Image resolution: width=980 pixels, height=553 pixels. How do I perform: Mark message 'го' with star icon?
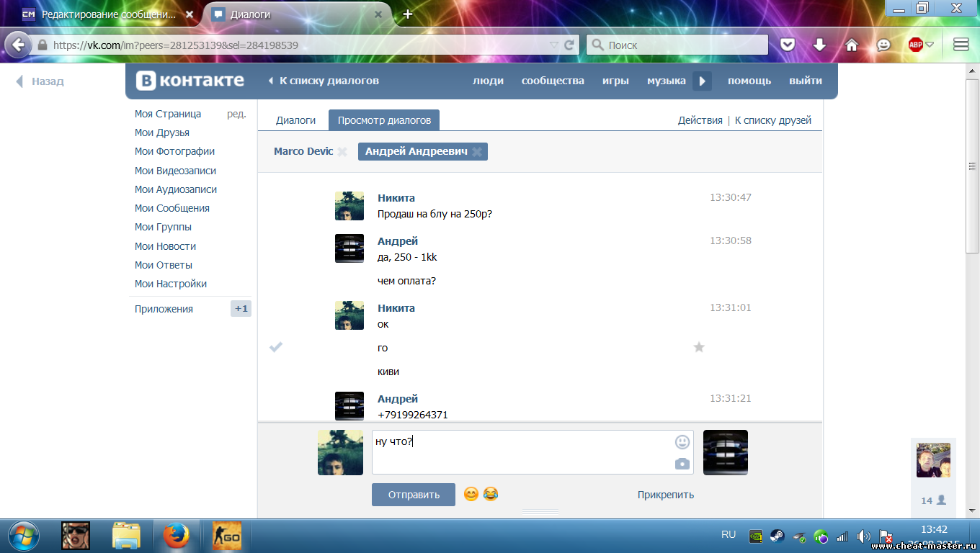point(698,347)
